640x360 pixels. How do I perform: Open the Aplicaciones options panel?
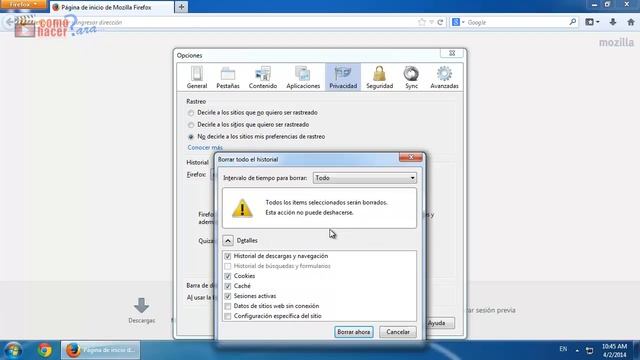point(303,77)
